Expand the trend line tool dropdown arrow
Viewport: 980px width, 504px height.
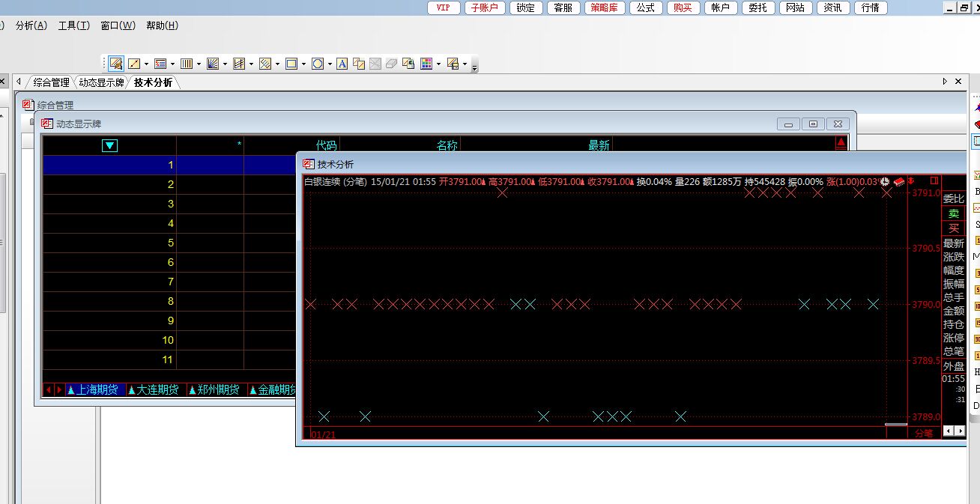146,64
